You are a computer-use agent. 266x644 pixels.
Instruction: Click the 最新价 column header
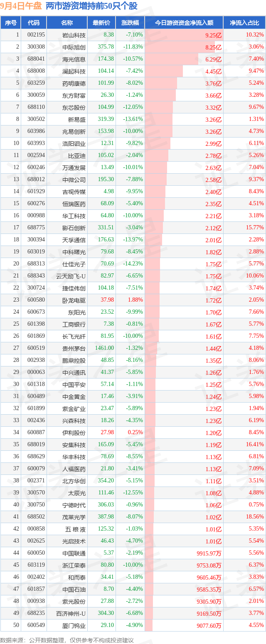101,23
